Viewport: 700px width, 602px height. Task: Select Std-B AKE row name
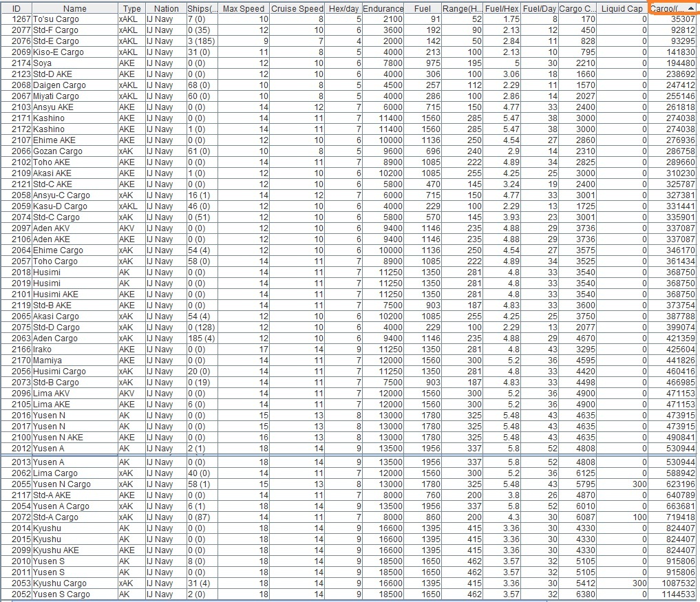[x=75, y=305]
